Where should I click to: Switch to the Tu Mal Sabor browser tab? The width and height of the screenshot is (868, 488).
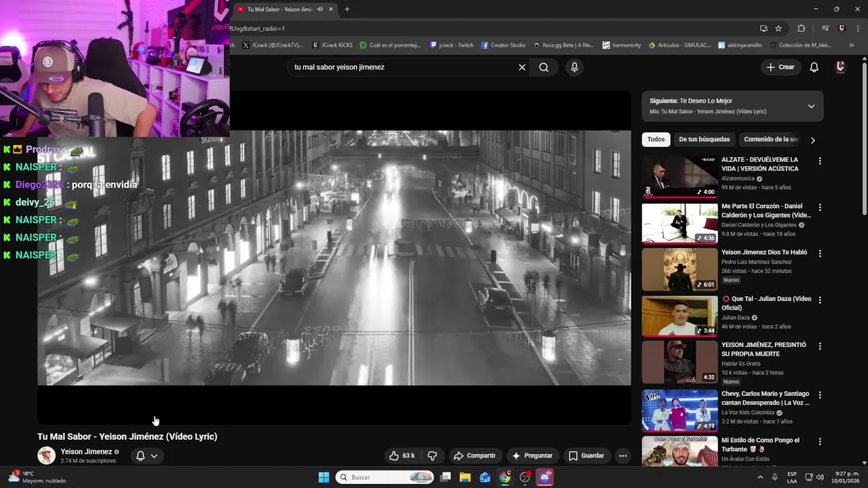tap(285, 9)
